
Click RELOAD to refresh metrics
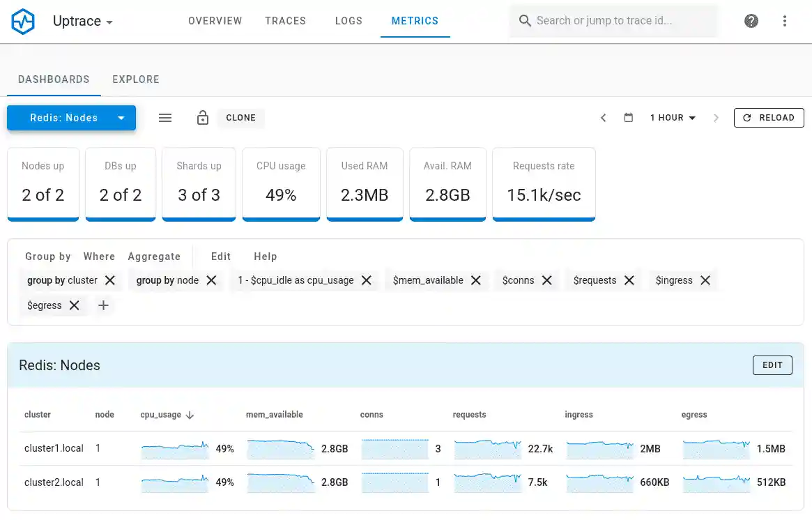pyautogui.click(x=769, y=118)
